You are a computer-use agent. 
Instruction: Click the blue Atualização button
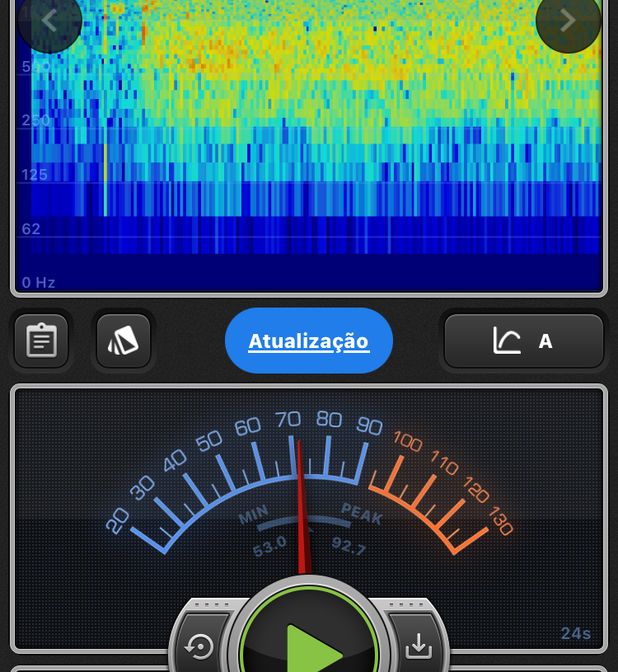(309, 341)
